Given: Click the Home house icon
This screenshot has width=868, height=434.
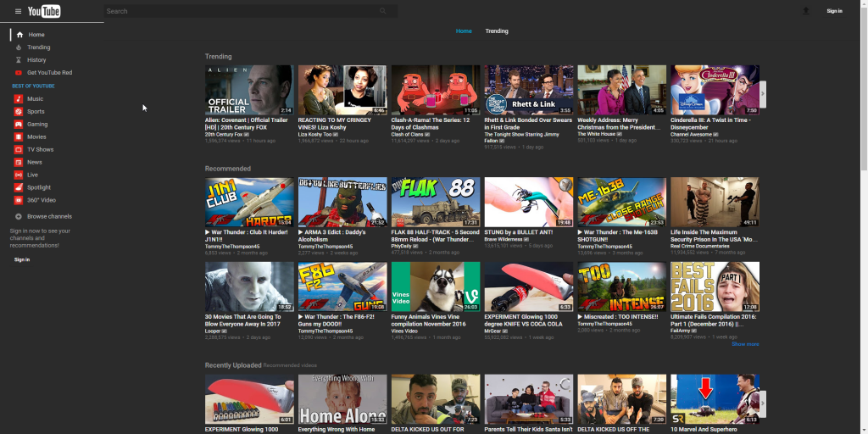Looking at the screenshot, I should point(20,35).
